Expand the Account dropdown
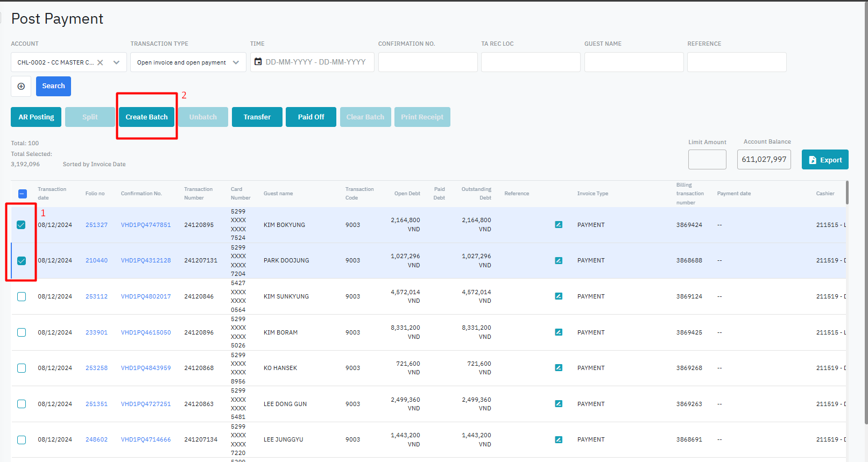Image resolution: width=868 pixels, height=462 pixels. 116,62
